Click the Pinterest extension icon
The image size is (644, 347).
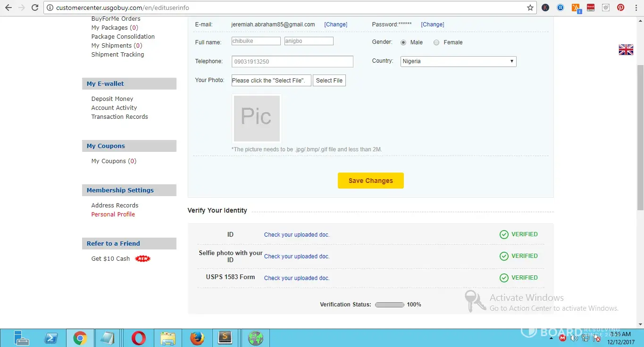pyautogui.click(x=620, y=8)
